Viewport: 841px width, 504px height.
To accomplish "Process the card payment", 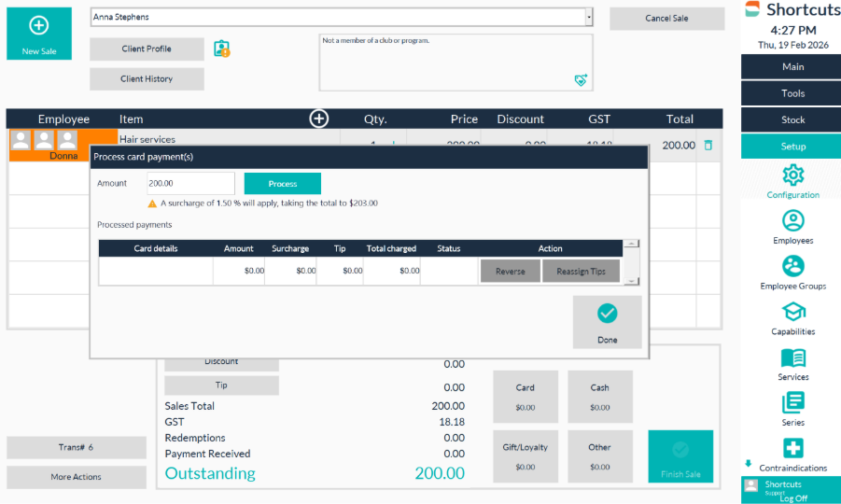I will pos(283,183).
